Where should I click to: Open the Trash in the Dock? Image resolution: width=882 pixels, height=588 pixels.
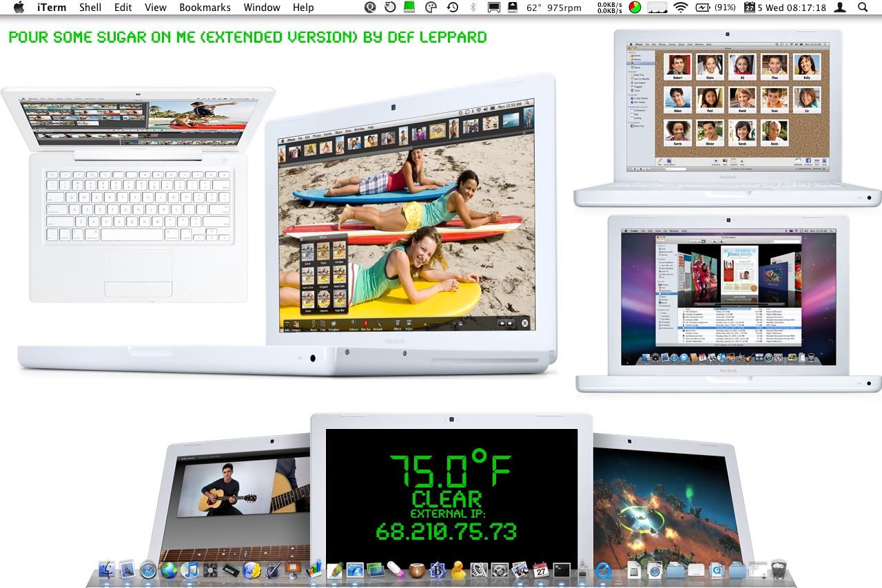(x=779, y=569)
